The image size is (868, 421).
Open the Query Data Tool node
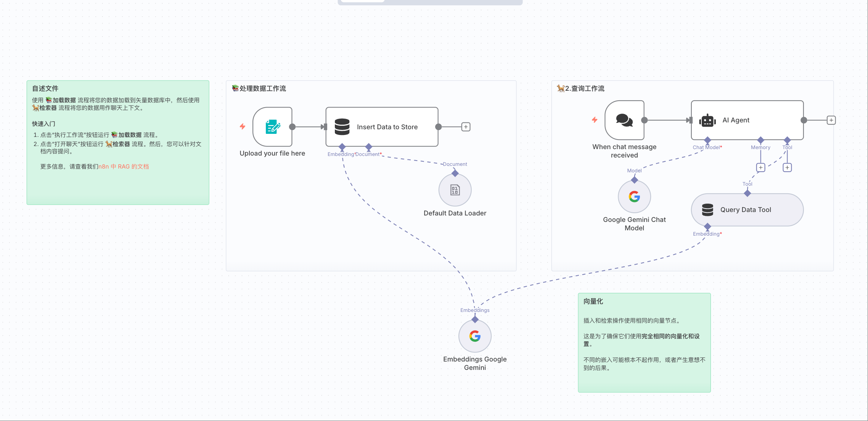coord(747,210)
